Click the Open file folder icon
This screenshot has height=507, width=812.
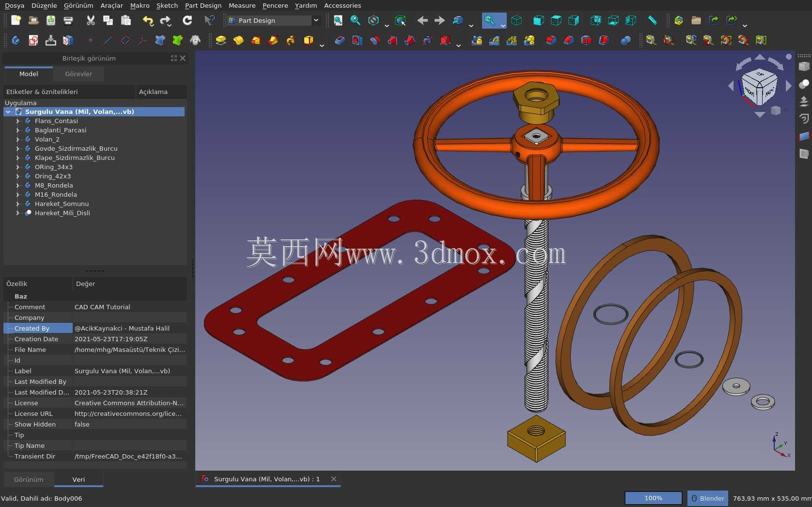[x=33, y=20]
